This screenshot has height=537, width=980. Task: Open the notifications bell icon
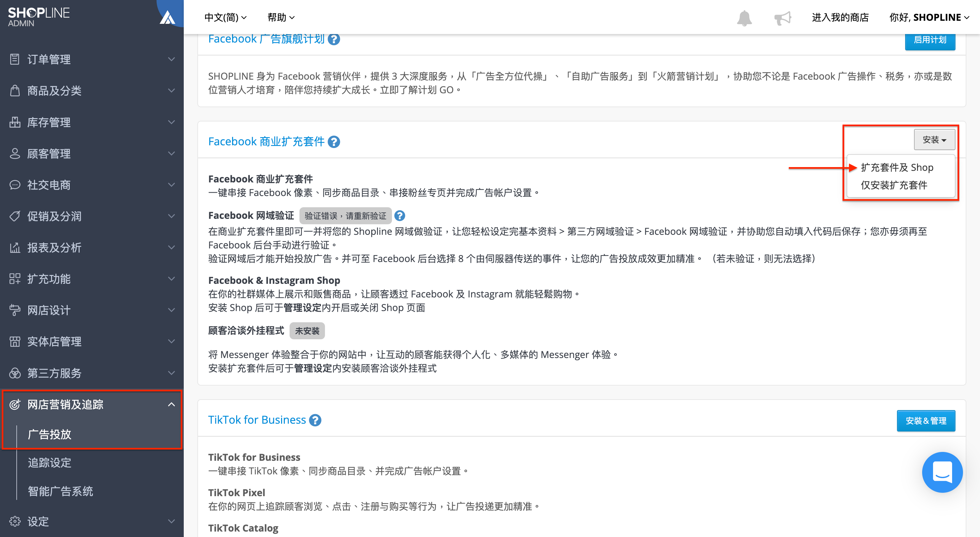pyautogui.click(x=744, y=18)
